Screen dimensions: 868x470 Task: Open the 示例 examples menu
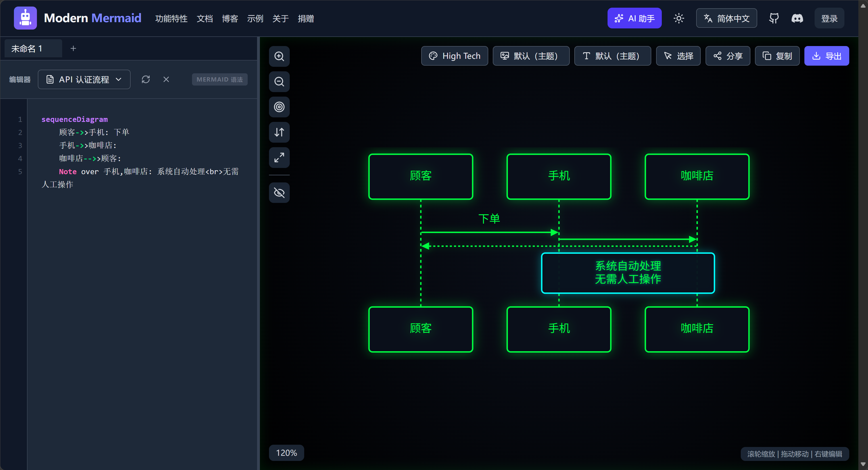point(255,18)
